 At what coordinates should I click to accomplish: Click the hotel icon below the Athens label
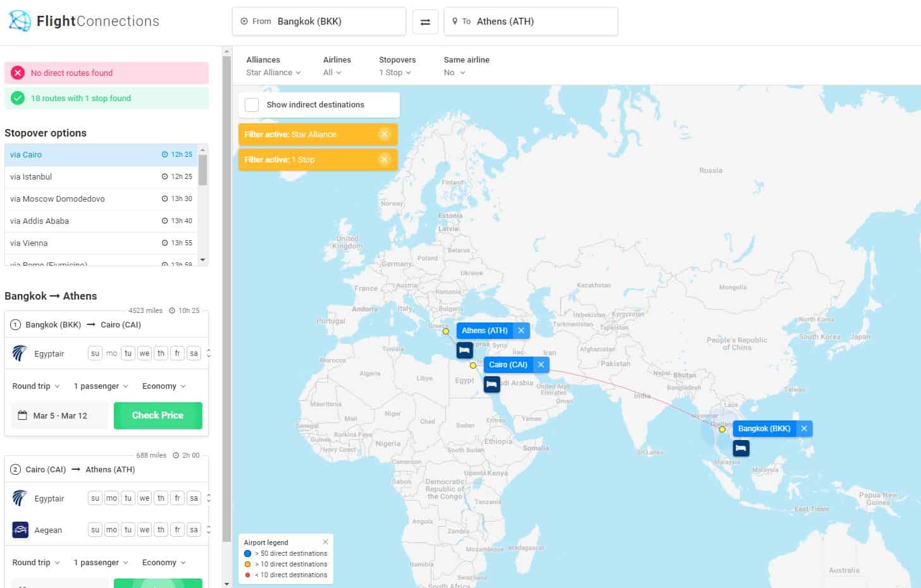[464, 350]
